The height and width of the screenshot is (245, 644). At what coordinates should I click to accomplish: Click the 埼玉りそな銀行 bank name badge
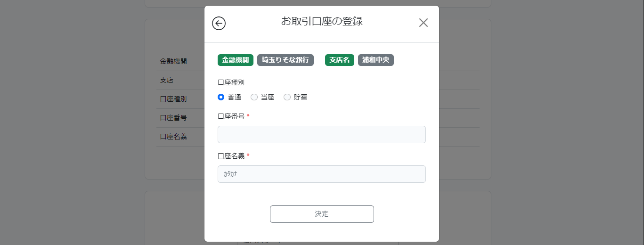285,60
